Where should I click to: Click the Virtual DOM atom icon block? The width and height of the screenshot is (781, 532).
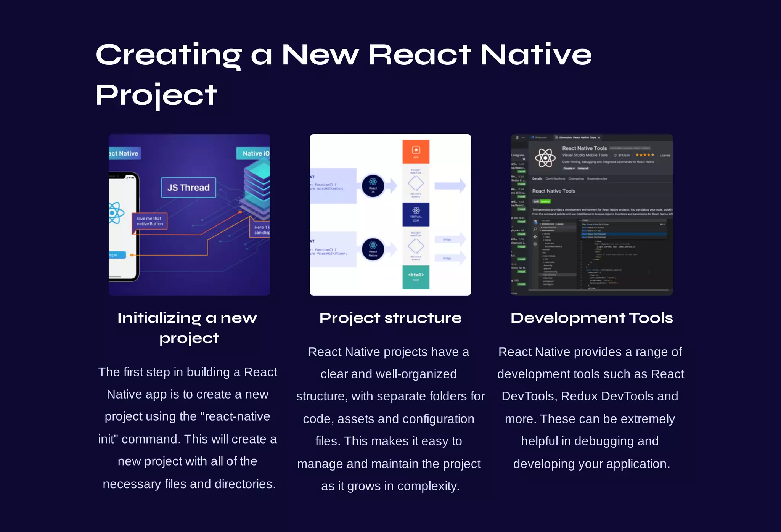[416, 214]
